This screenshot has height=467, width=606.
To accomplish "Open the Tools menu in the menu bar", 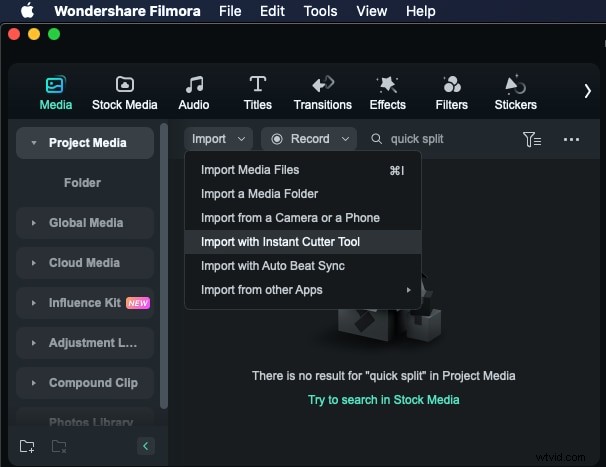I will click(x=320, y=11).
